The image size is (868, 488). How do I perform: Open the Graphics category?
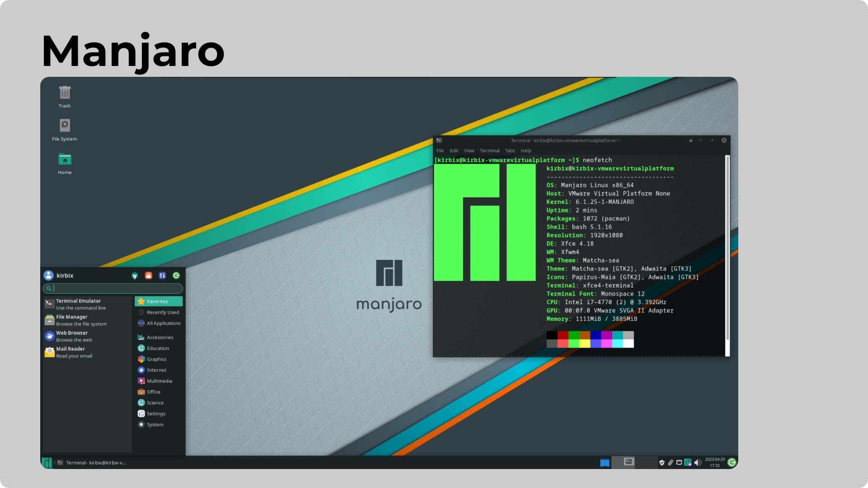(x=159, y=359)
